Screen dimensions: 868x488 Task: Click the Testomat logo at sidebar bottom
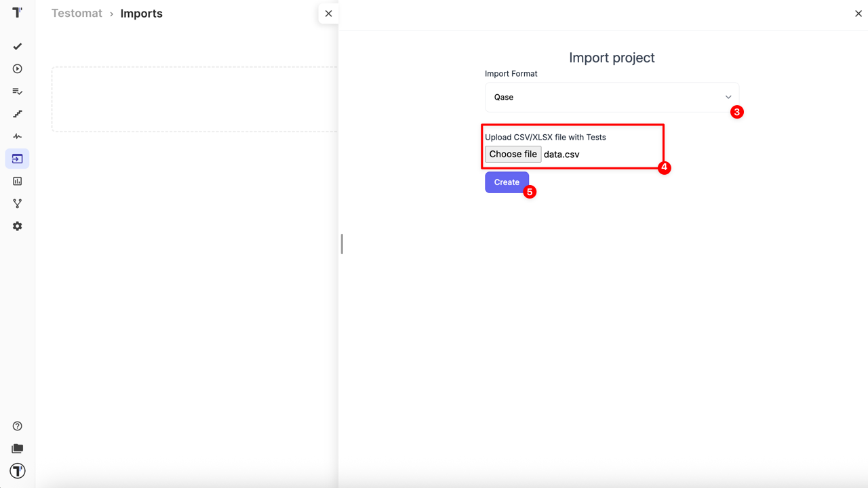(x=17, y=470)
